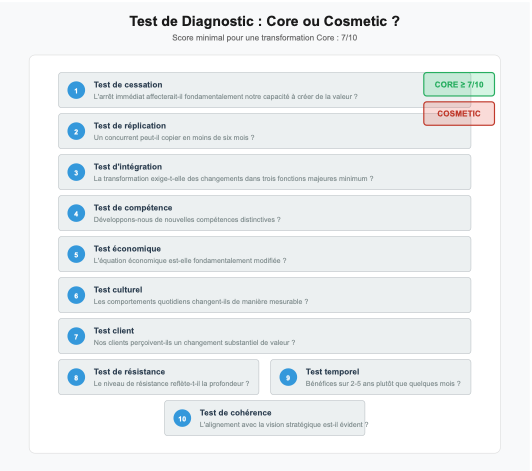This screenshot has width=532, height=471.
Task: Click the number 6 badge for Test culturel
Action: coord(76,295)
